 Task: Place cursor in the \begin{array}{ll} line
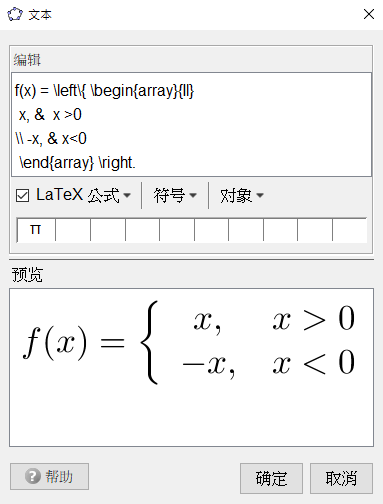click(104, 91)
